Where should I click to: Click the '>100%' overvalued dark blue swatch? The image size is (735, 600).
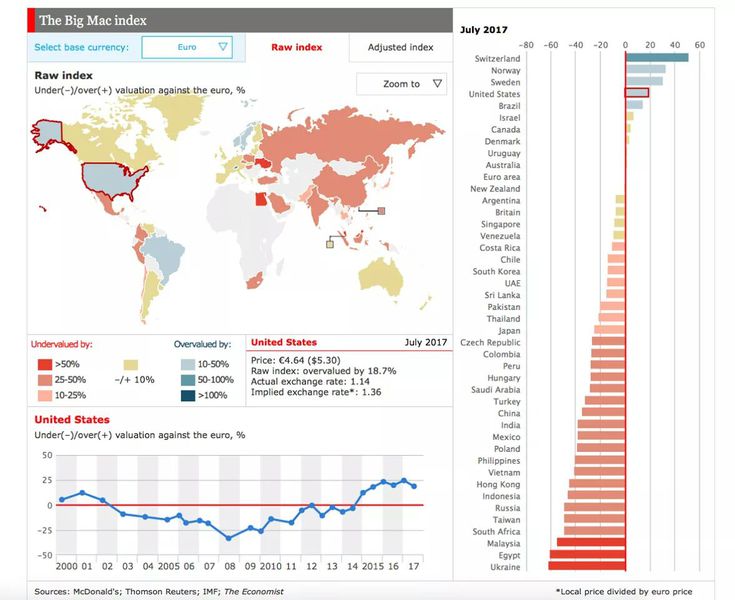[187, 395]
